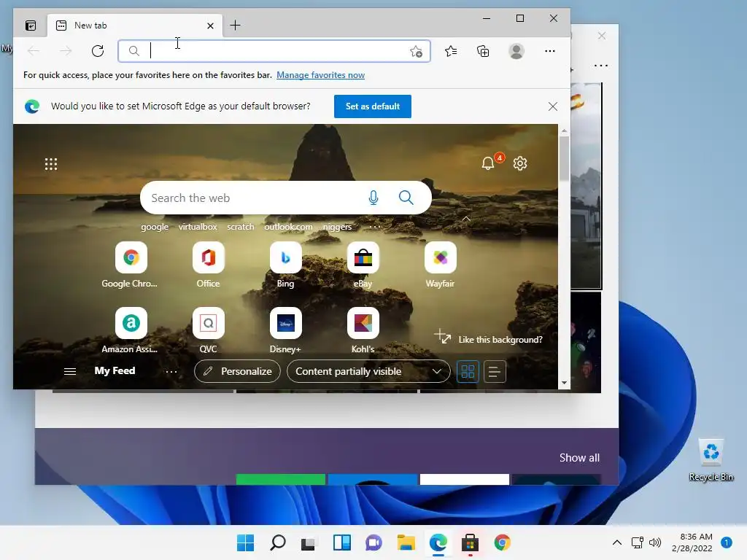The image size is (747, 560).
Task: Open the volume tray icon
Action: [x=655, y=542]
